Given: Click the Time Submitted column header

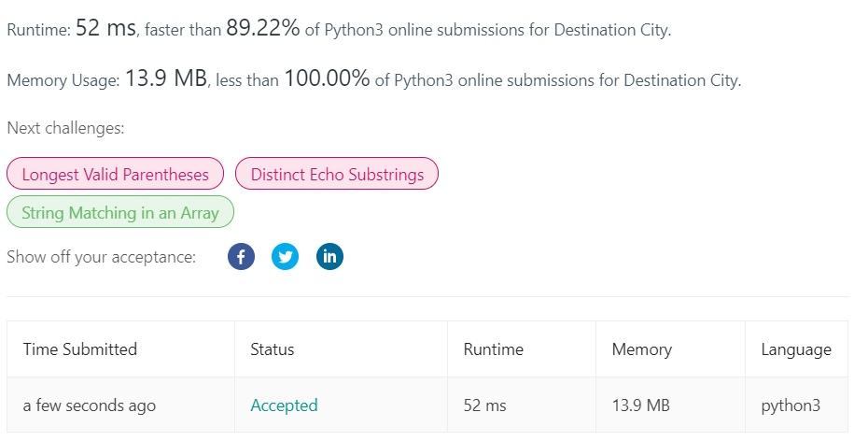Looking at the screenshot, I should pyautogui.click(x=80, y=349).
